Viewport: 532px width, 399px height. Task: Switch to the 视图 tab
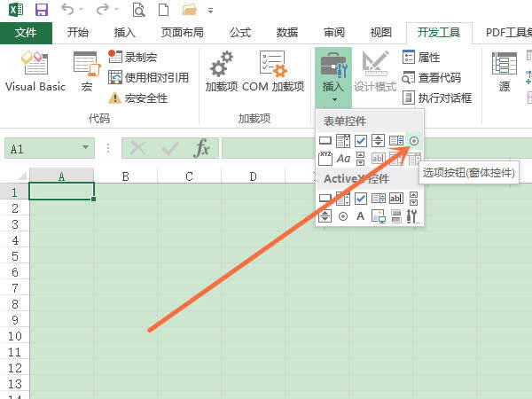coord(381,33)
